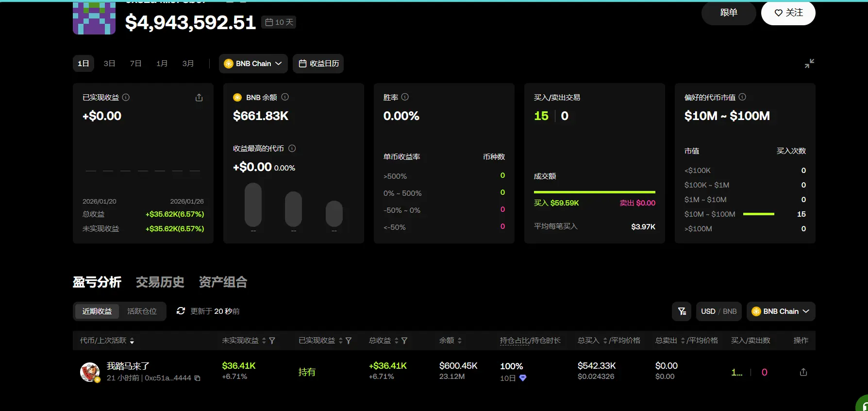
Task: Click the wallet total $4,943,592.51
Action: [x=190, y=22]
